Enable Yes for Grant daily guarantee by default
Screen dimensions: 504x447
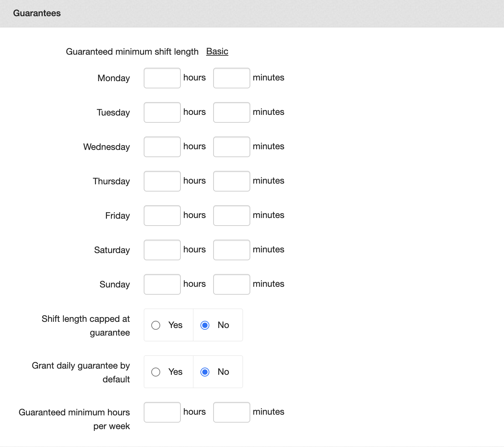[x=156, y=372]
